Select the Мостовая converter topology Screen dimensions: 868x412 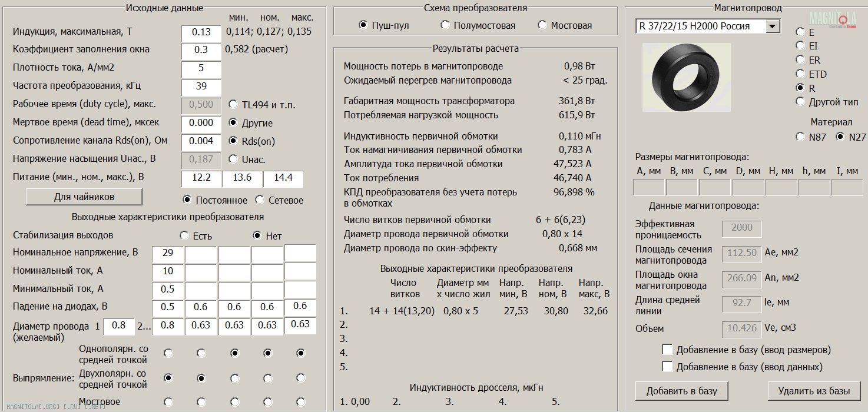click(542, 25)
